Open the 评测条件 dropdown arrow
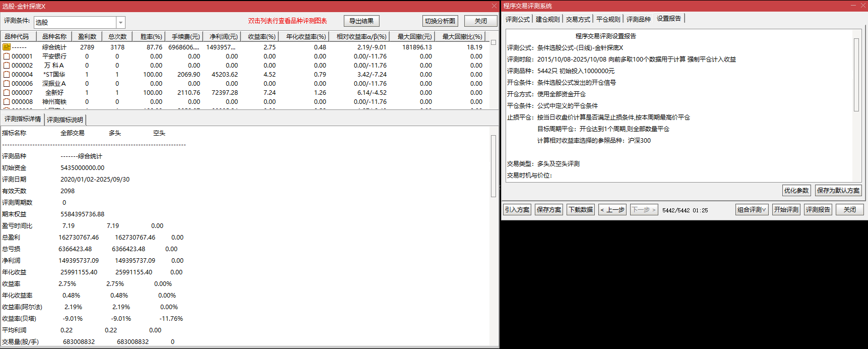 120,22
